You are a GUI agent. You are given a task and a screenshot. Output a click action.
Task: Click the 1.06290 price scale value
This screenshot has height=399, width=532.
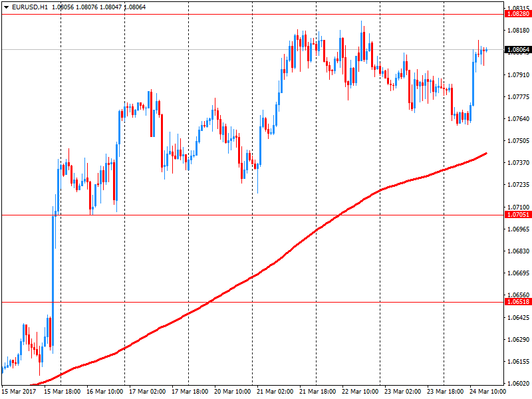pos(518,339)
